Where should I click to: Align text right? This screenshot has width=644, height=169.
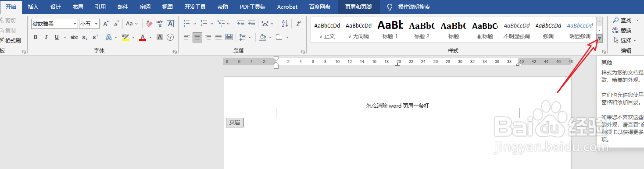click(208, 37)
